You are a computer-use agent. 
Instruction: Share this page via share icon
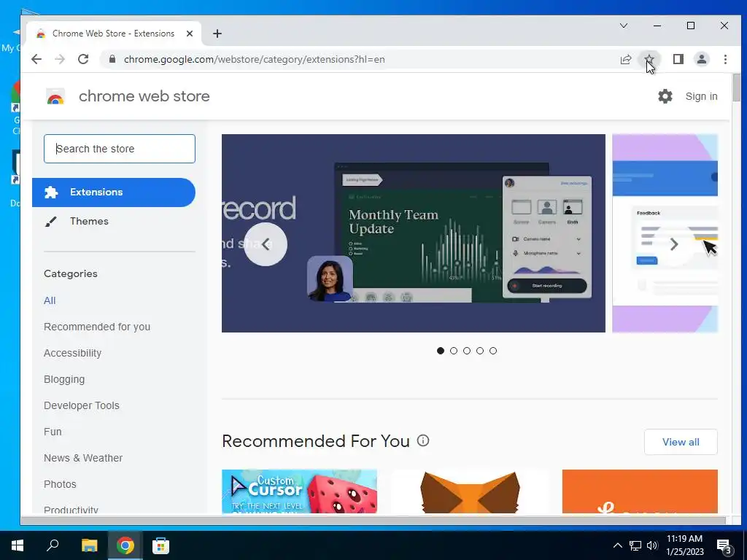click(x=625, y=59)
